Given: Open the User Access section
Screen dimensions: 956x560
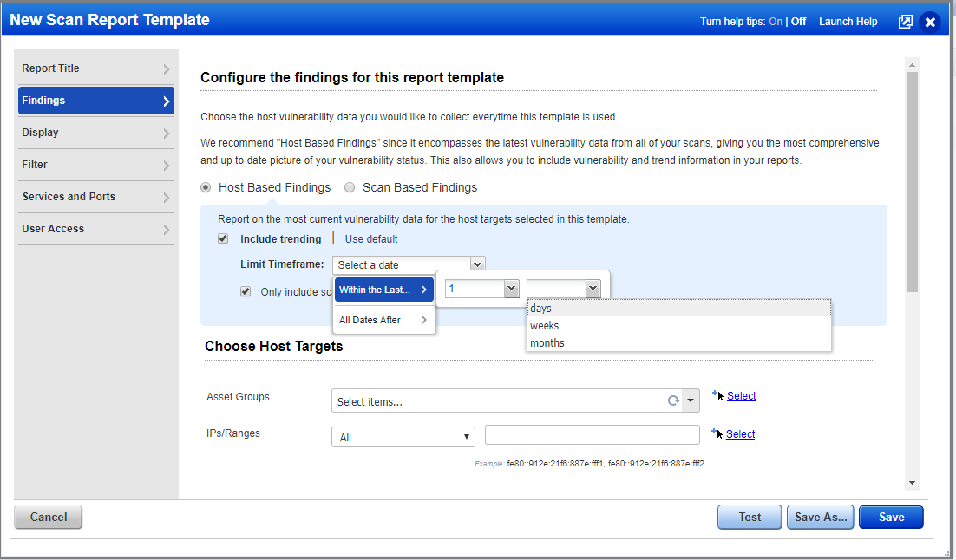Looking at the screenshot, I should click(95, 229).
